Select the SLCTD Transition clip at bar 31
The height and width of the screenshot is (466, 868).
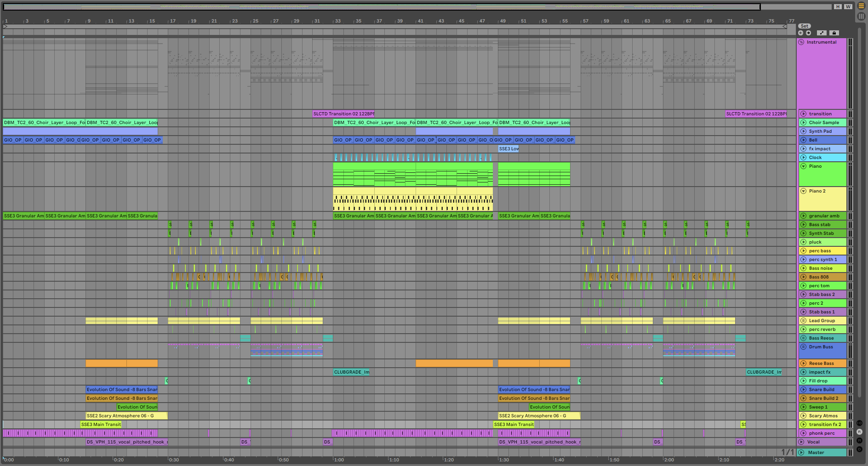[343, 114]
